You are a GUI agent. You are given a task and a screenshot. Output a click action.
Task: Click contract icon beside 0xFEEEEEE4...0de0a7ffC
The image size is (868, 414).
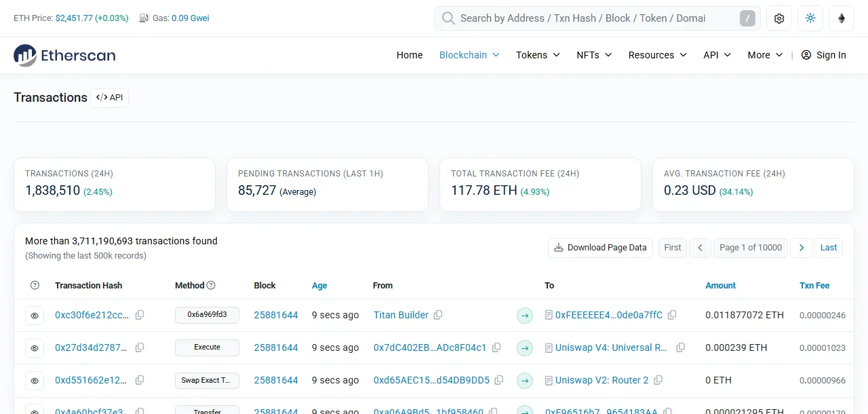pos(549,315)
